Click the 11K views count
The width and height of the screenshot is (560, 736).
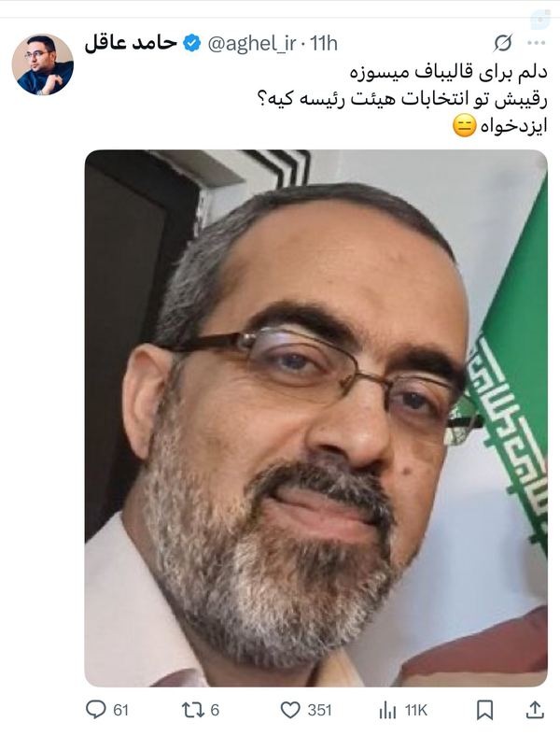click(416, 710)
